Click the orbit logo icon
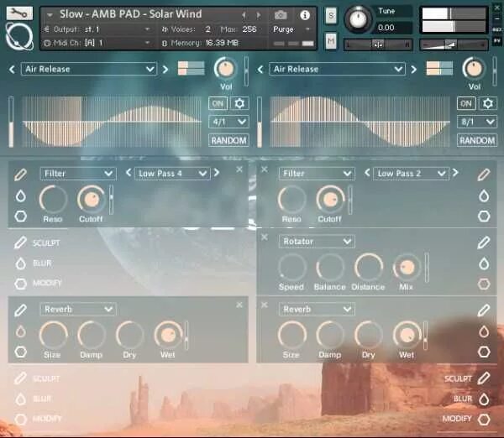Screen dimensions: 504x438 19,37
